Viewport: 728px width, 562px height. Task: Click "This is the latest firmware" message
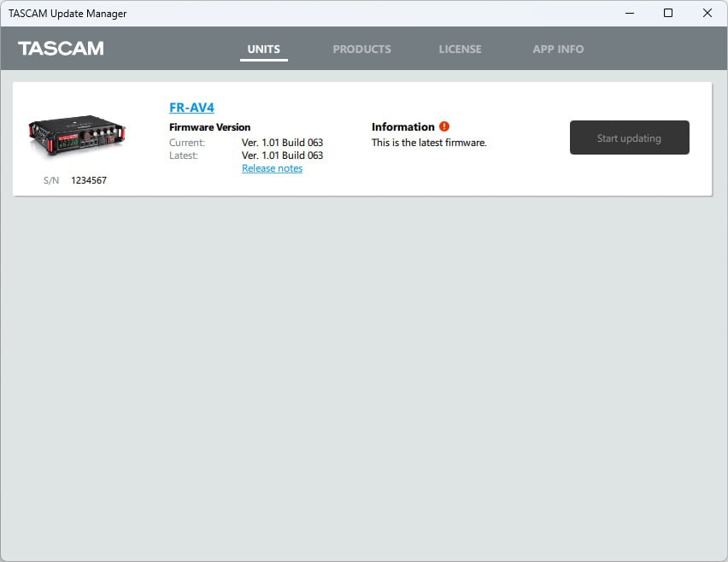[x=429, y=143]
